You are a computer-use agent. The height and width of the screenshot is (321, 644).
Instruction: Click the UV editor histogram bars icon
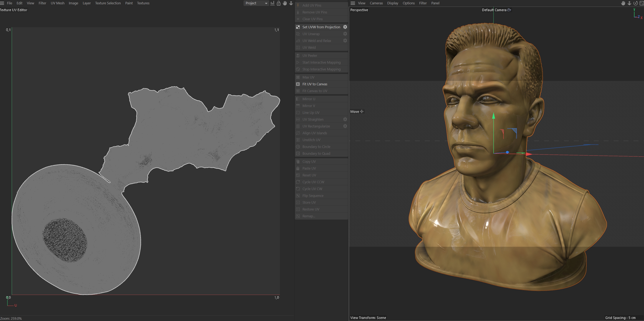coord(272,3)
